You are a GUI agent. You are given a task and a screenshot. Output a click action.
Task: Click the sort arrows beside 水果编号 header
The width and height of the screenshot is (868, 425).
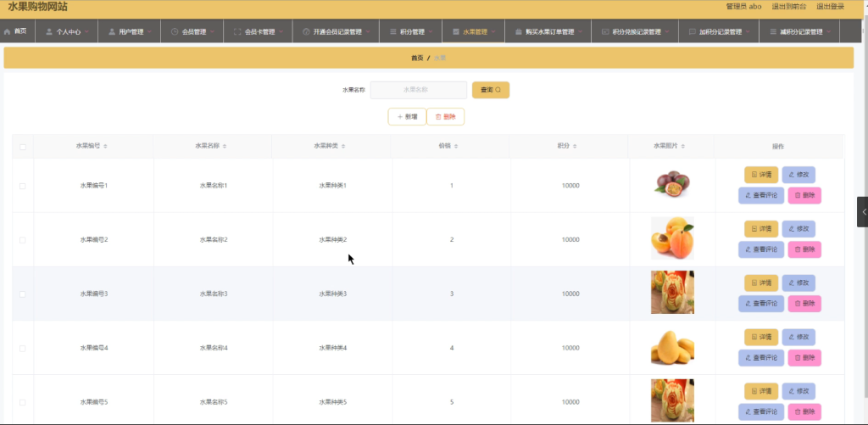(x=105, y=146)
